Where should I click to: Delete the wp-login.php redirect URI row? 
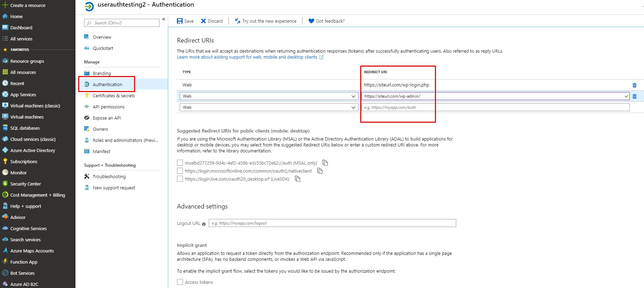(x=634, y=85)
